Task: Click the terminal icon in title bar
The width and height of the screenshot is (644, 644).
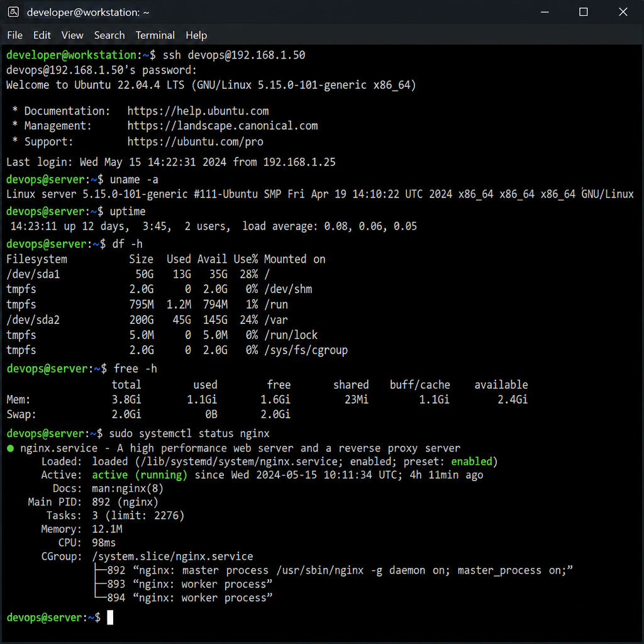Action: point(13,12)
